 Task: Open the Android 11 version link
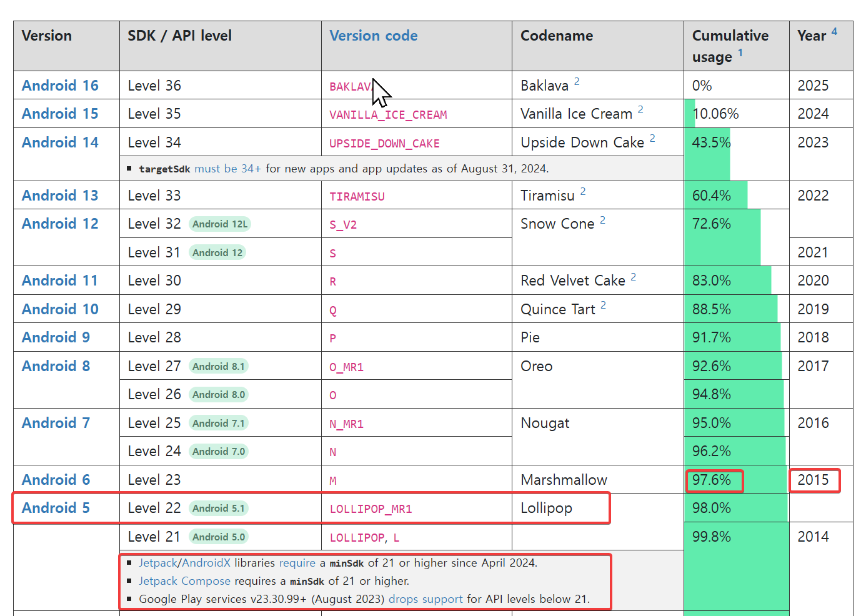point(60,281)
